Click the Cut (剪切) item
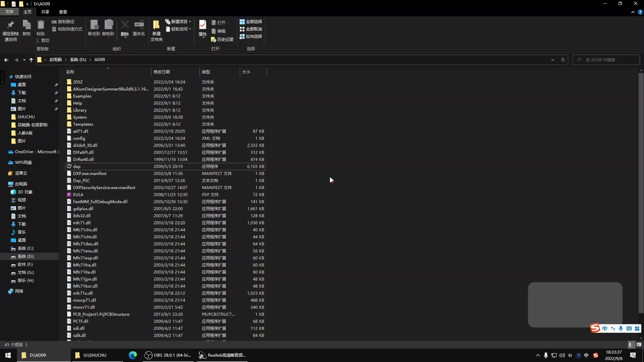Screen dimensions: 644x362 43,41
